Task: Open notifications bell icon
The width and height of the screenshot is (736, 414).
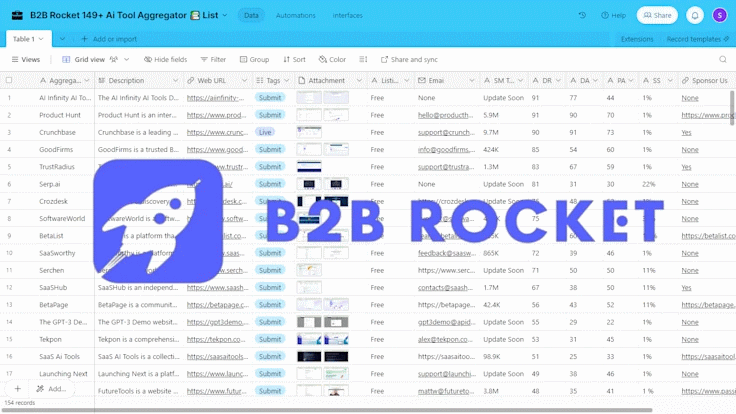Action: 695,15
